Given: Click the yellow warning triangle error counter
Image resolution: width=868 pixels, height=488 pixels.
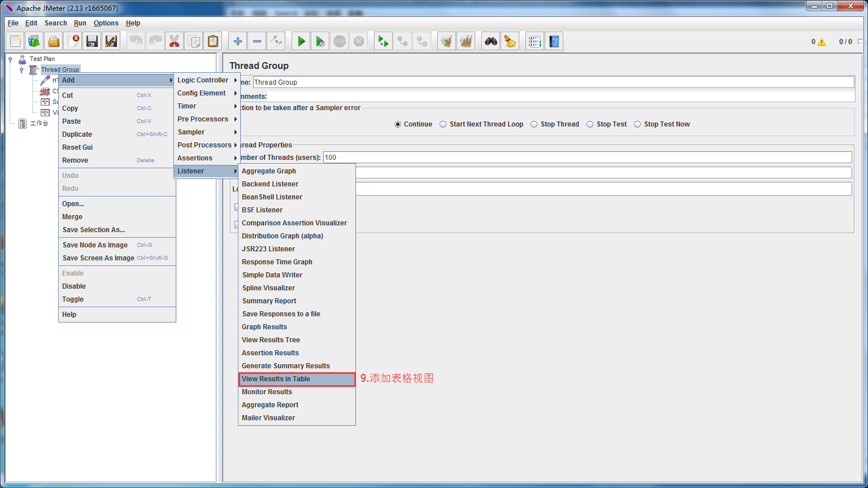Looking at the screenshot, I should (821, 42).
